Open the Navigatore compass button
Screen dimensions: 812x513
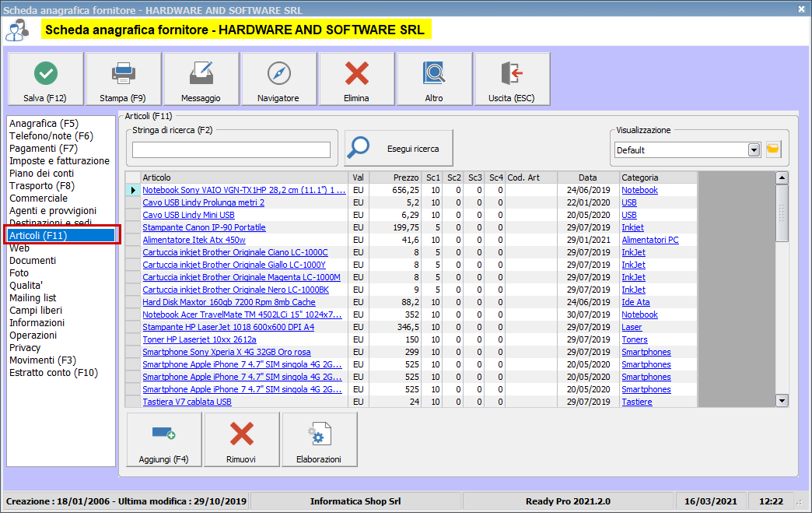pyautogui.click(x=278, y=79)
